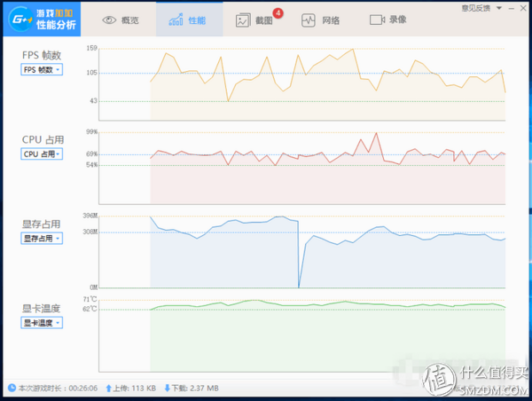This screenshot has height=401, width=532.
Task: Click the 上传: 113 KB text
Action: pyautogui.click(x=135, y=388)
